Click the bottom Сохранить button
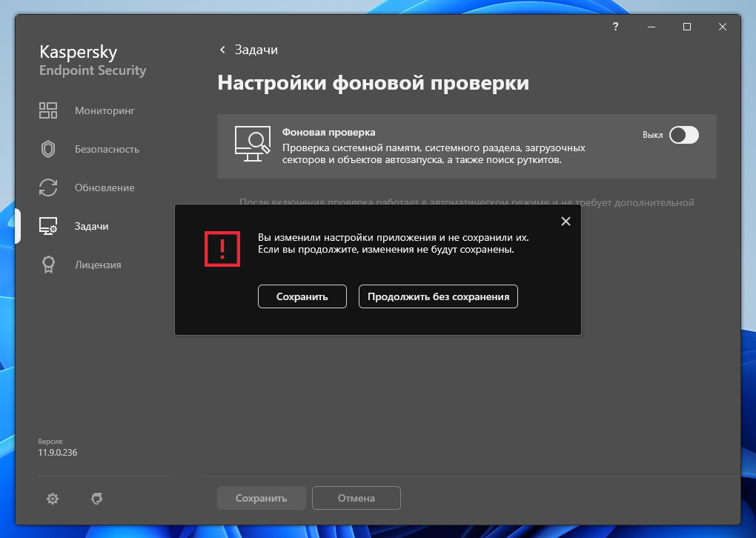Viewport: 756px width, 538px height. point(262,498)
